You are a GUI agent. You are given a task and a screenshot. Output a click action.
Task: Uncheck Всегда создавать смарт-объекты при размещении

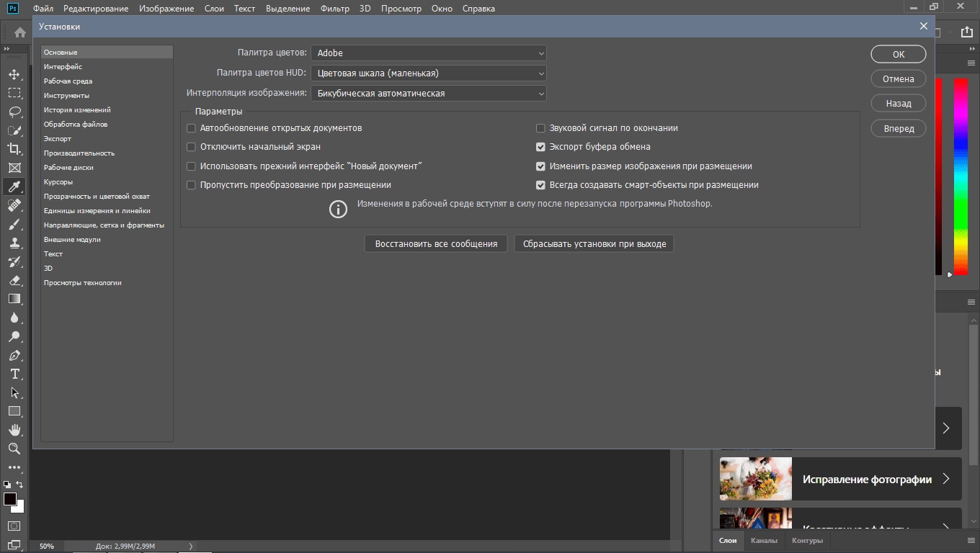pos(540,185)
